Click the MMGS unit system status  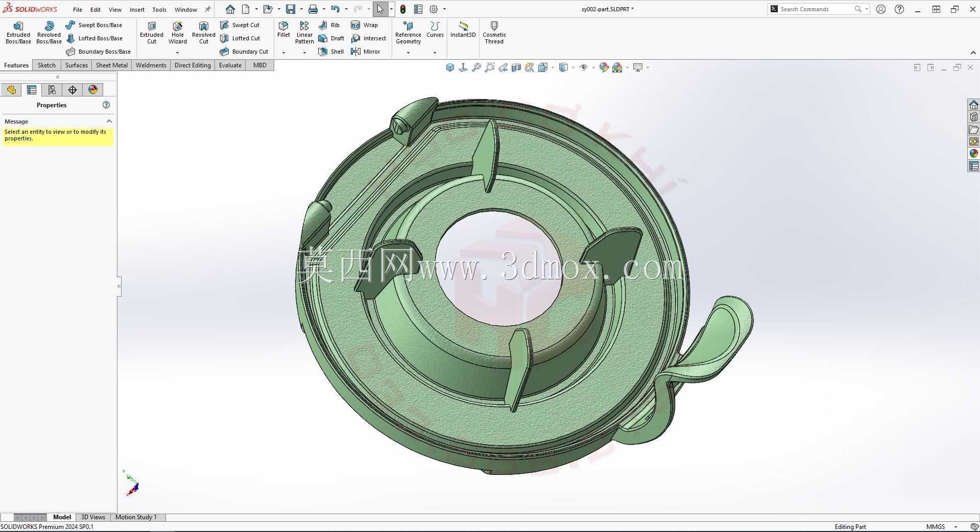point(936,527)
